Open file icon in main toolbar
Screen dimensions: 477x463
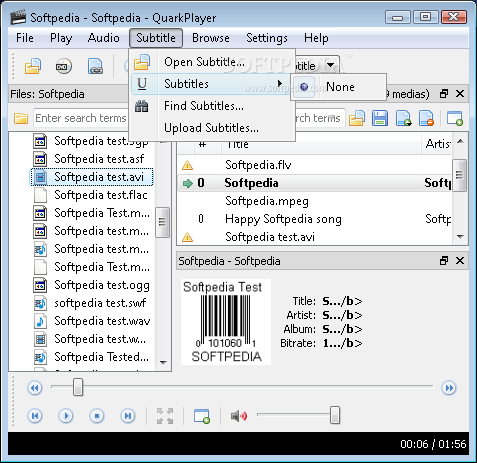tap(33, 66)
